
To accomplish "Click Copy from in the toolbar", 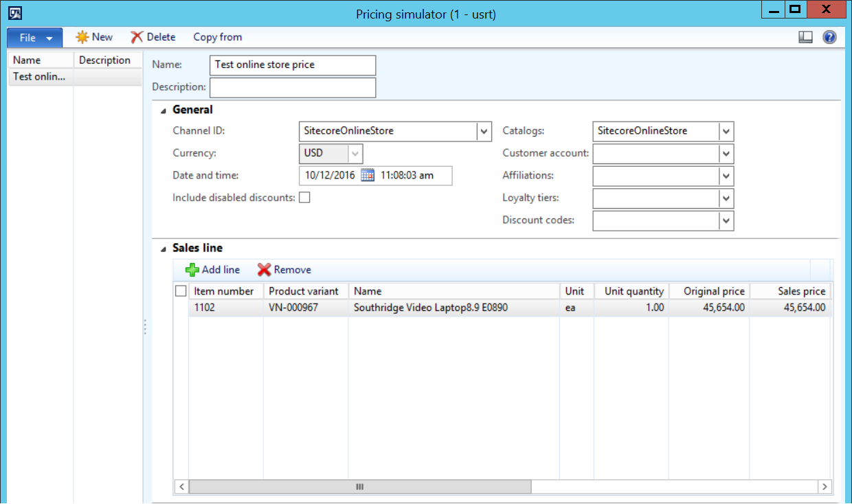I will [217, 37].
